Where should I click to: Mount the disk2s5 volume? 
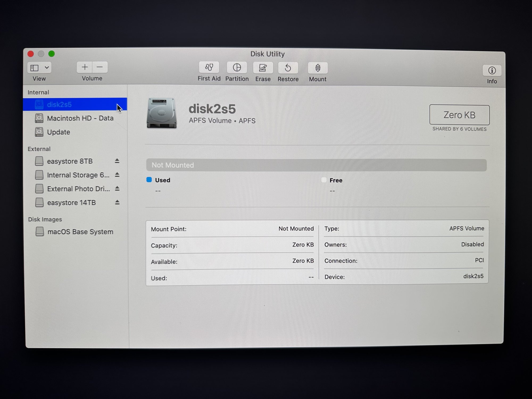click(x=318, y=68)
